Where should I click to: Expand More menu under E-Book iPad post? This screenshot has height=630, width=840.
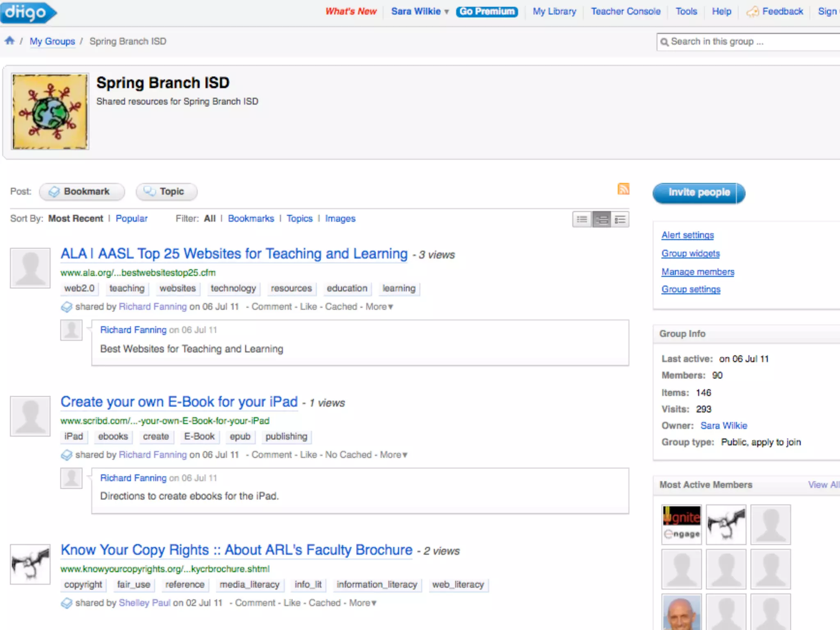[393, 455]
